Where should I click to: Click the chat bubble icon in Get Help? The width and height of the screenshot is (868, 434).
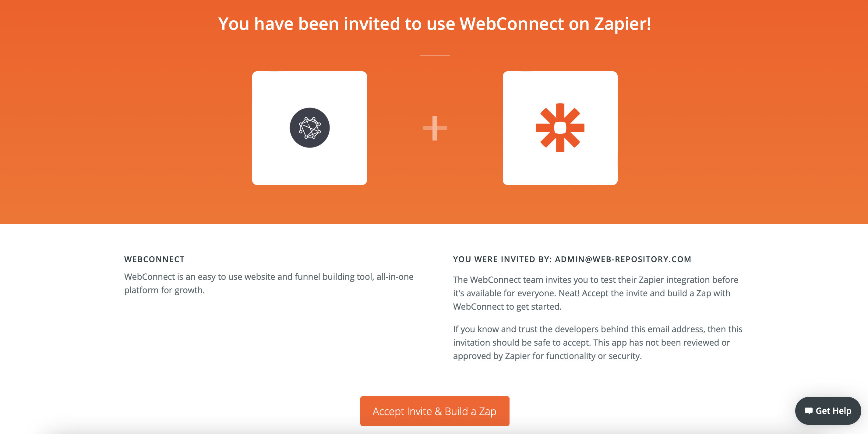click(808, 411)
